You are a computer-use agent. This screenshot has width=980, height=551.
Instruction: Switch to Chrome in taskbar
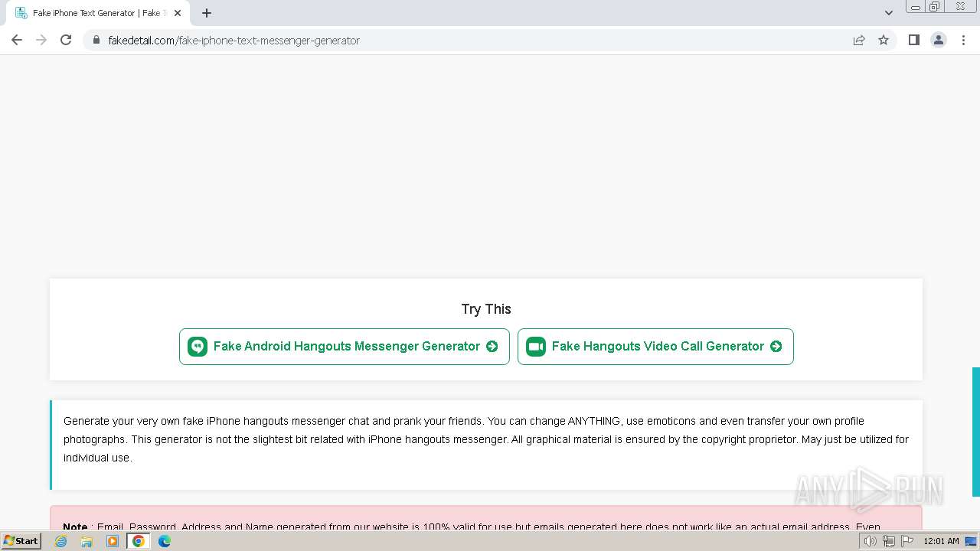point(139,541)
